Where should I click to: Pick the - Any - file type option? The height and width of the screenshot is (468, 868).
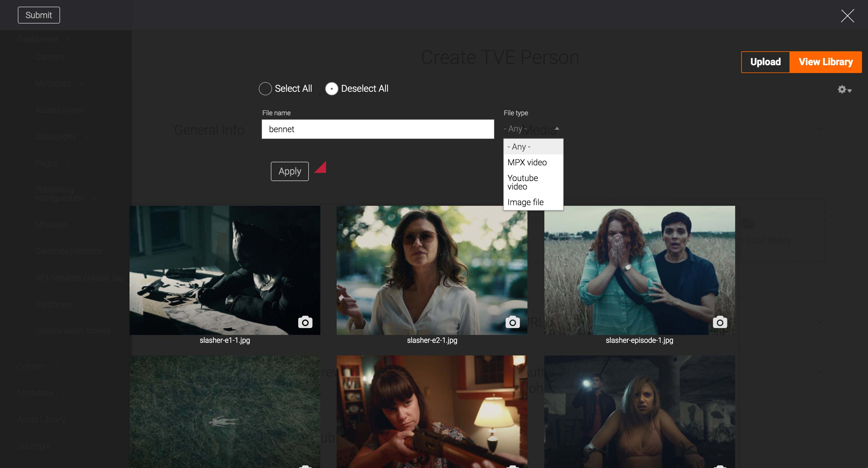tap(519, 147)
